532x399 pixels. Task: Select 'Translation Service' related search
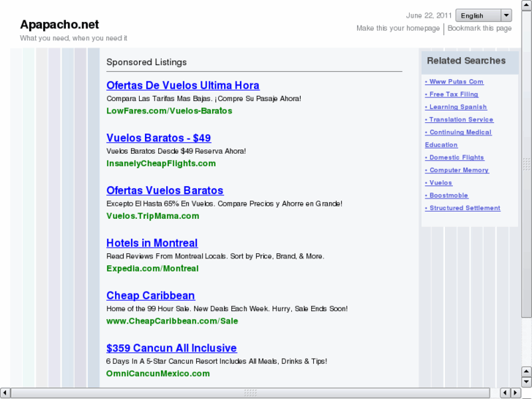(459, 119)
